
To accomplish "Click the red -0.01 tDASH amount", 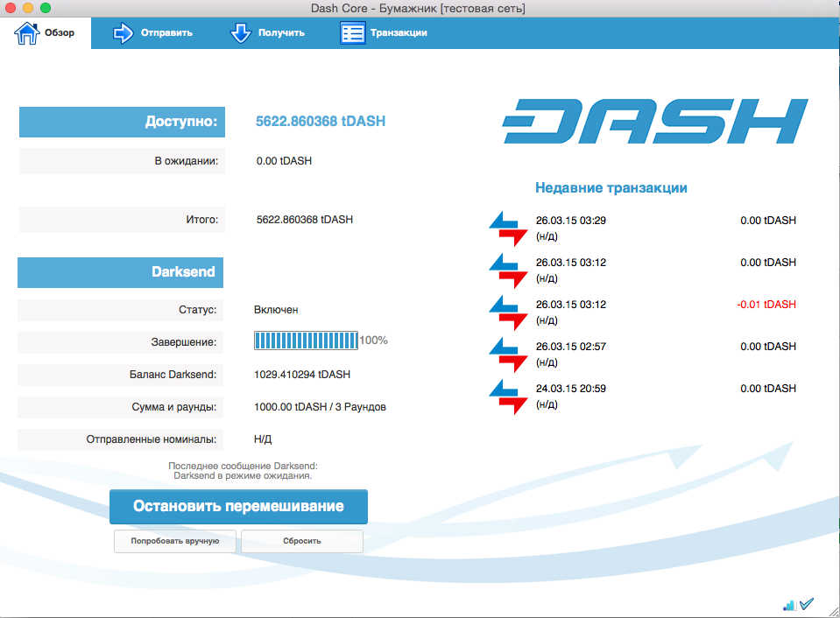I will [766, 305].
